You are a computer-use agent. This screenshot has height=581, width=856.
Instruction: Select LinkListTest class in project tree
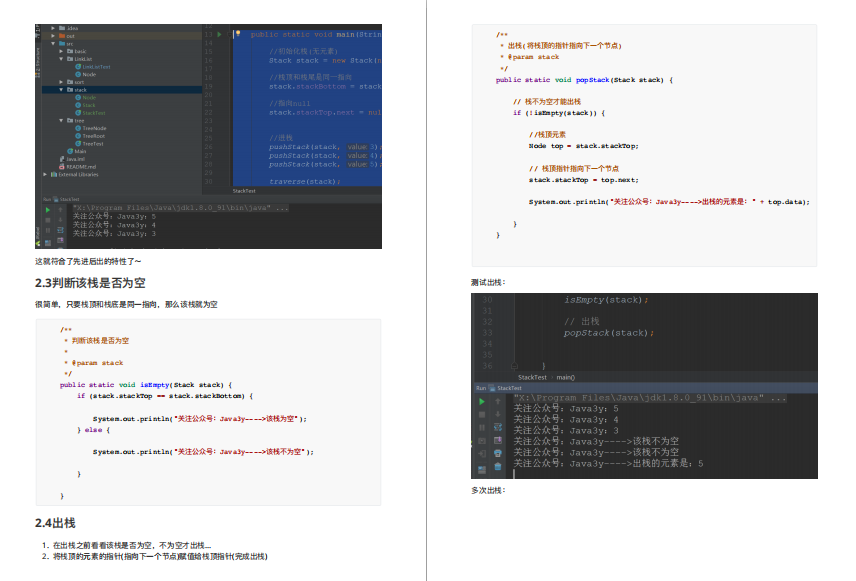[x=93, y=67]
